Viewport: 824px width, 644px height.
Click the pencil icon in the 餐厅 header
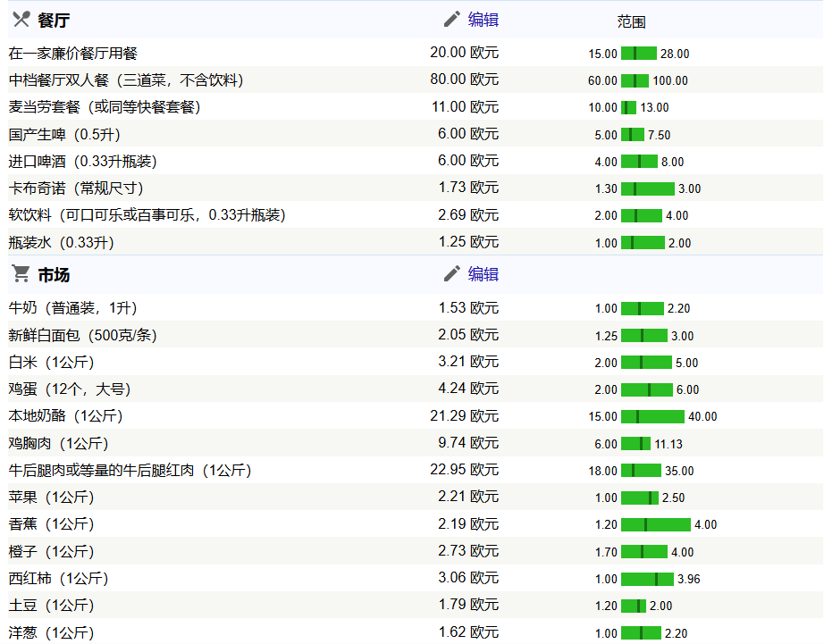[x=452, y=20]
